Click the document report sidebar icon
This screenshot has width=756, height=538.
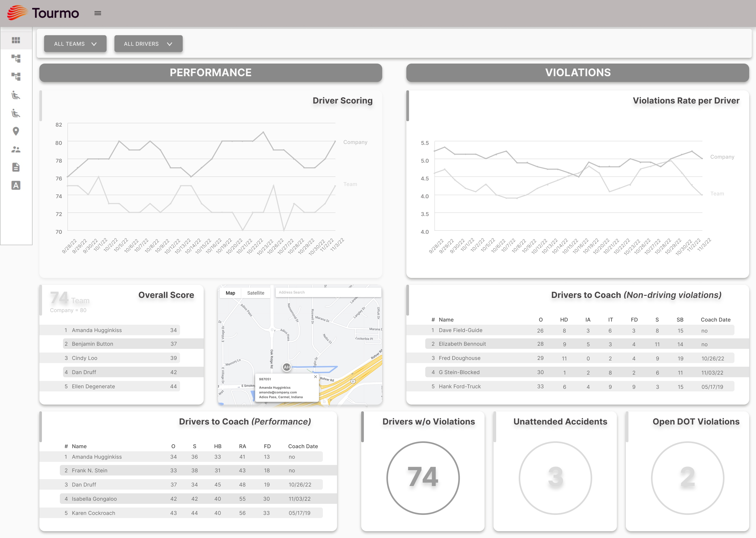[16, 167]
